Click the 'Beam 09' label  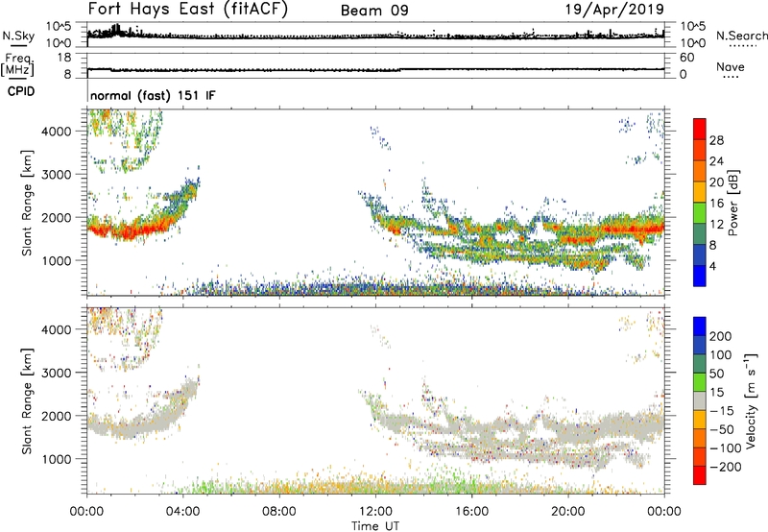tap(374, 11)
